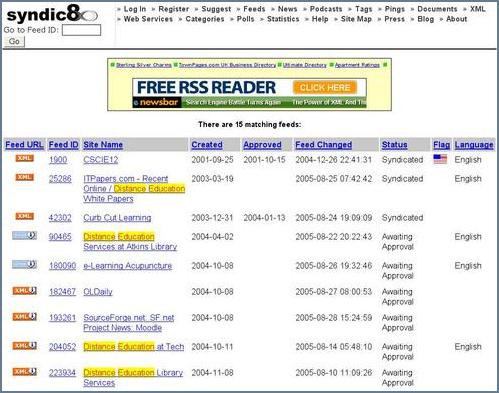499x393 pixels.
Task: Open the OLDaily site link
Action: (x=98, y=292)
